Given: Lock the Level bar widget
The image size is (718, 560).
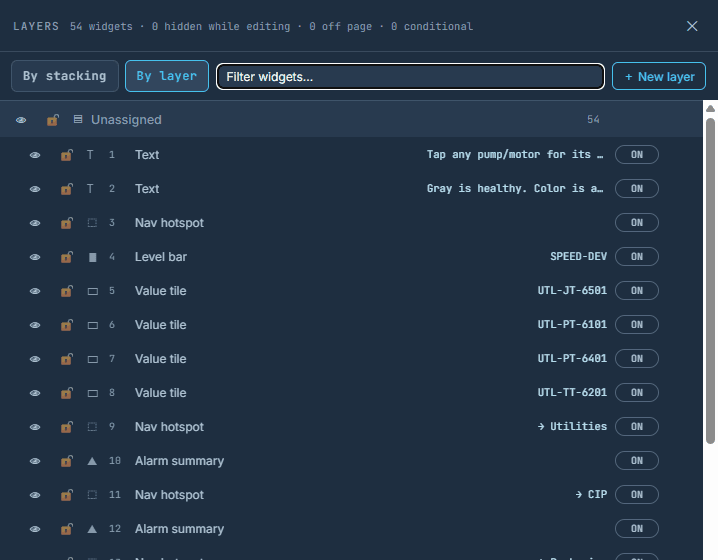Looking at the screenshot, I should point(67,257).
